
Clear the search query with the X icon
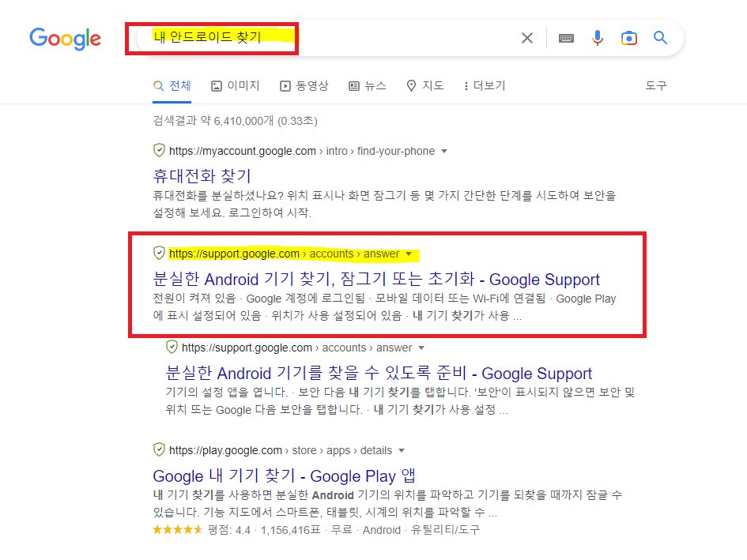click(527, 38)
